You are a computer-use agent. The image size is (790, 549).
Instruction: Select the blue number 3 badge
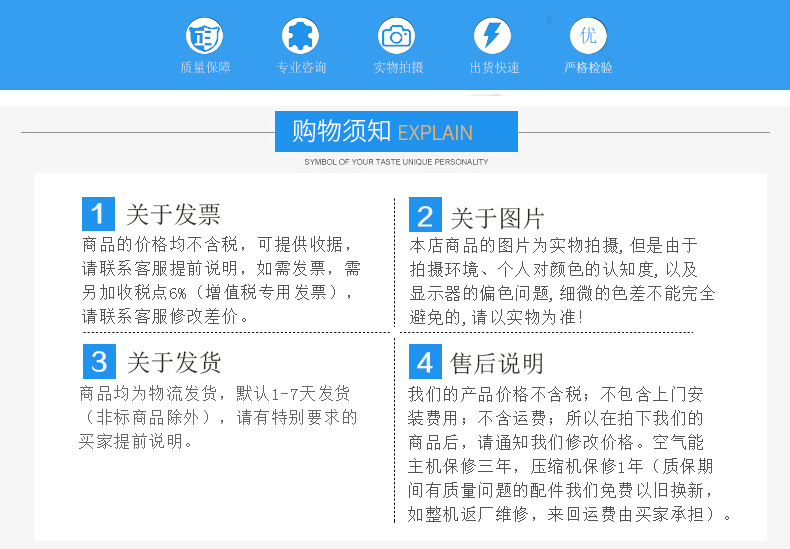98,361
